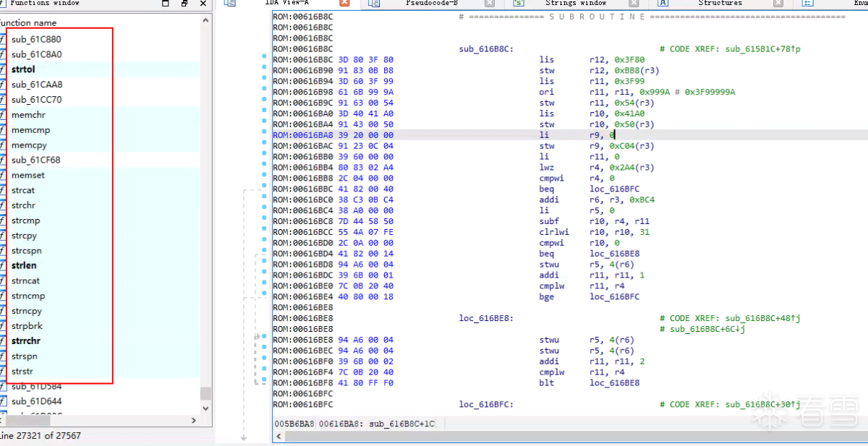
Task: Click the Pseudocode-B tab icon
Action: coord(374,3)
